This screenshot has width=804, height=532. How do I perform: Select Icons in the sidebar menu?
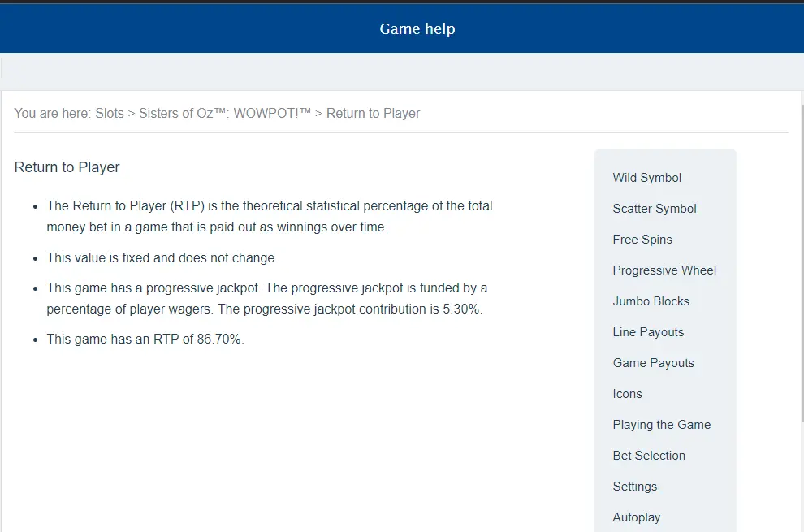[627, 393]
